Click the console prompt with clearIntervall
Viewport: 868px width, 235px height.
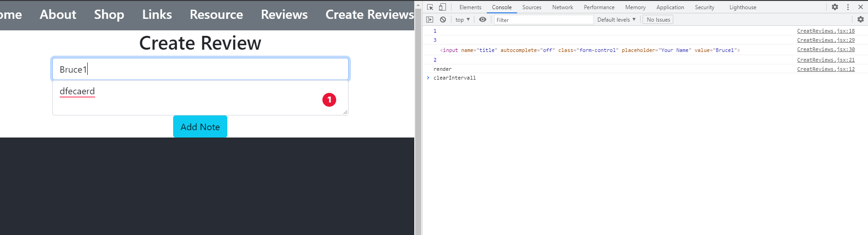coord(455,78)
